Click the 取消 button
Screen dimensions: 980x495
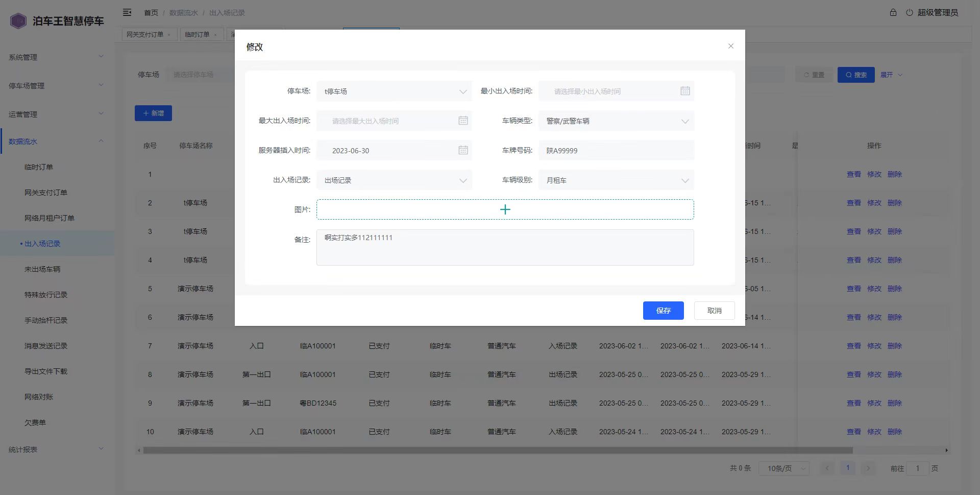715,311
